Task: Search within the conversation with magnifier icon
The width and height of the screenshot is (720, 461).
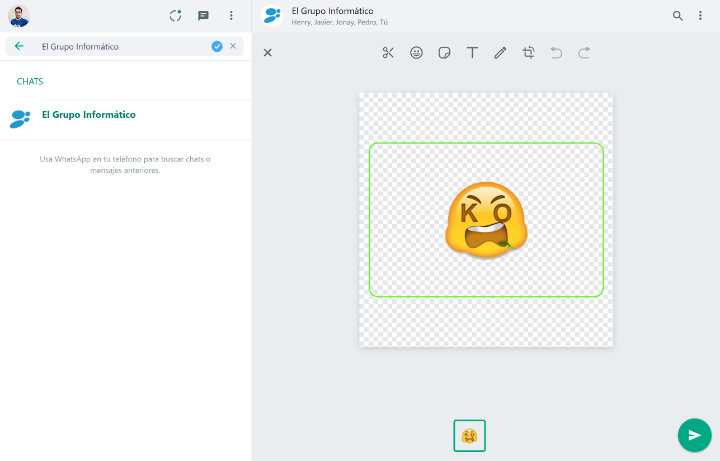Action: pyautogui.click(x=677, y=16)
